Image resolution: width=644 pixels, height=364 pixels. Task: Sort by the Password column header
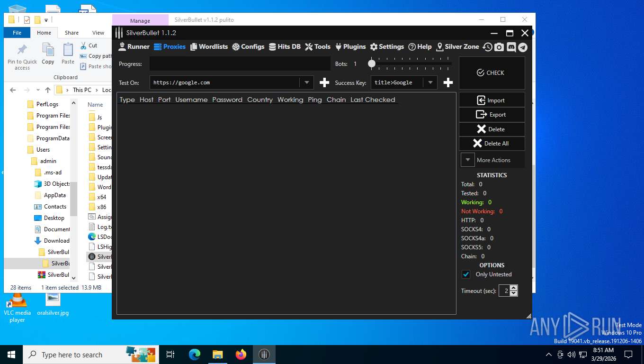(227, 100)
